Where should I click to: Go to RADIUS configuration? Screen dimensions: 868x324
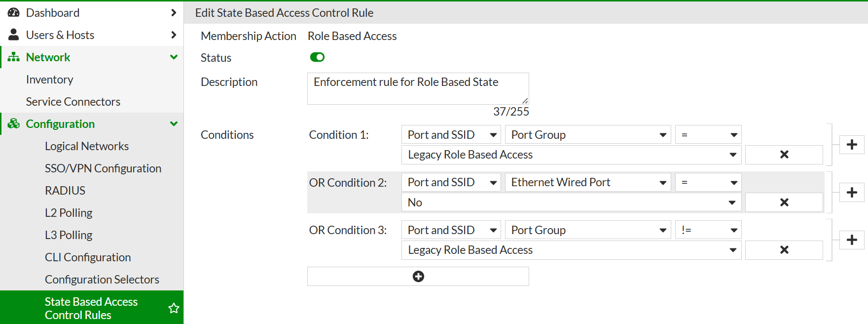[x=65, y=191]
